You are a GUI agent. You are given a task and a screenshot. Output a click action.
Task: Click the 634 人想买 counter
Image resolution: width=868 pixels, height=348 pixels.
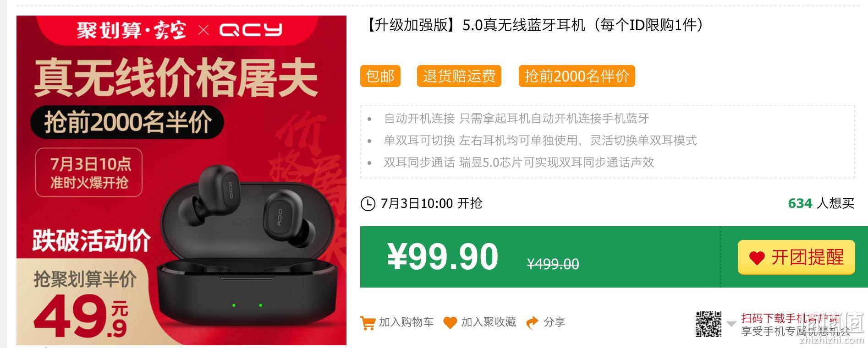click(821, 203)
